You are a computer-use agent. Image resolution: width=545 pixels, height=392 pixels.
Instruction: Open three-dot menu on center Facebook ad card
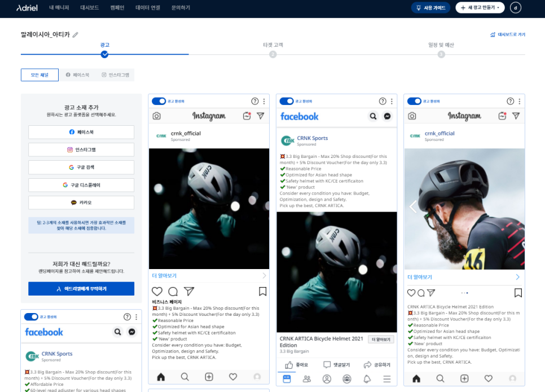(392, 101)
